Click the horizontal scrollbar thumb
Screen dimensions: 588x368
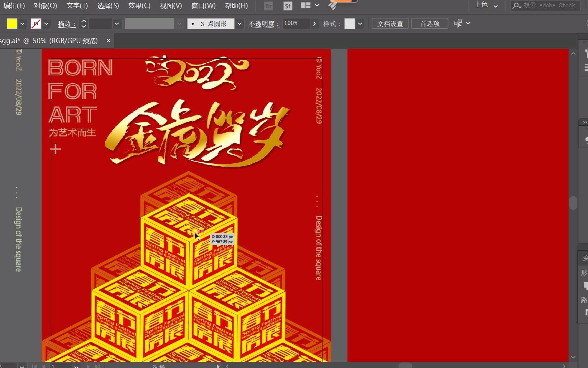pyautogui.click(x=405, y=365)
